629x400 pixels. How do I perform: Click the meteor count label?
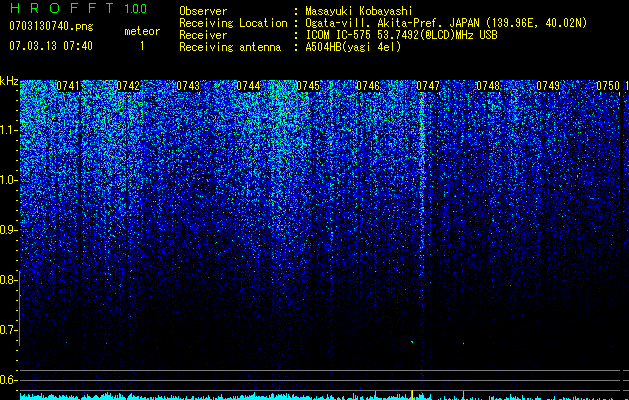(x=142, y=31)
